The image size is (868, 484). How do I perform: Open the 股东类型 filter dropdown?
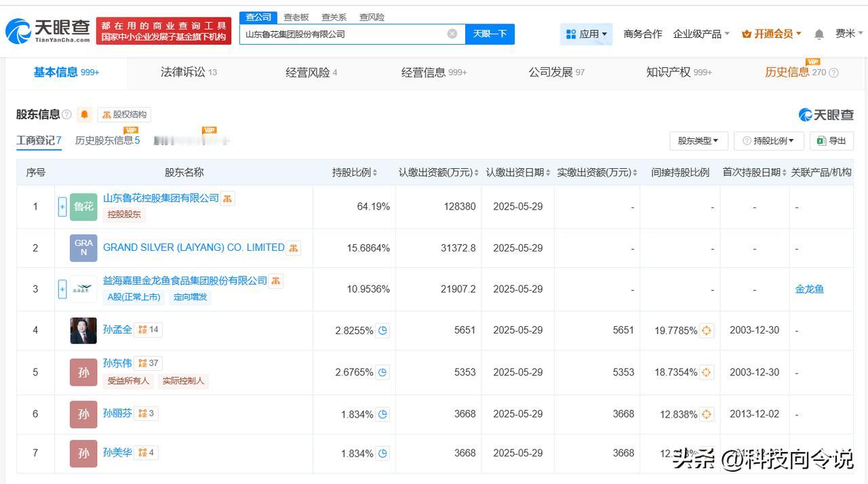click(698, 141)
